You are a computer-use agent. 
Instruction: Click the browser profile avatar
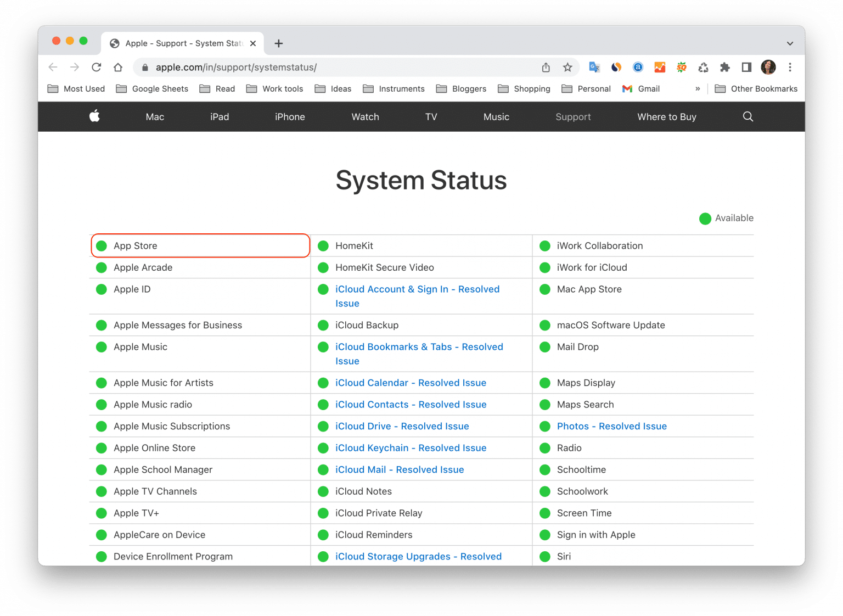point(768,67)
